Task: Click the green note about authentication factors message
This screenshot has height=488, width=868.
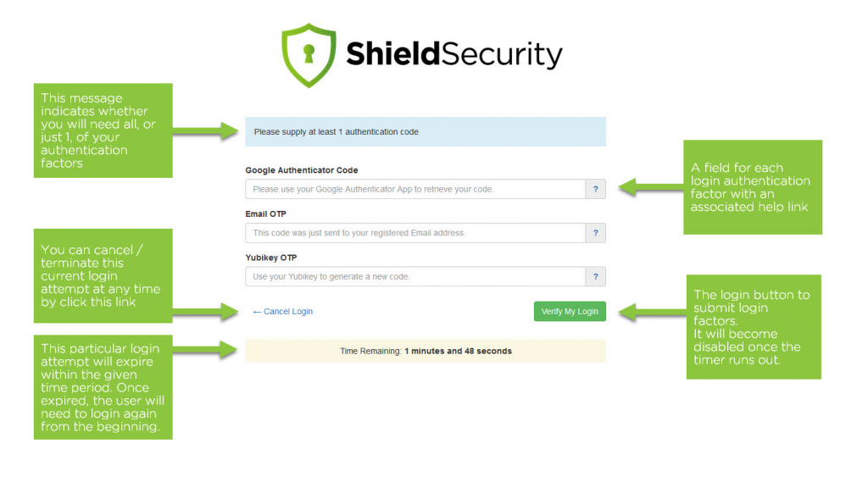Action: [x=103, y=130]
